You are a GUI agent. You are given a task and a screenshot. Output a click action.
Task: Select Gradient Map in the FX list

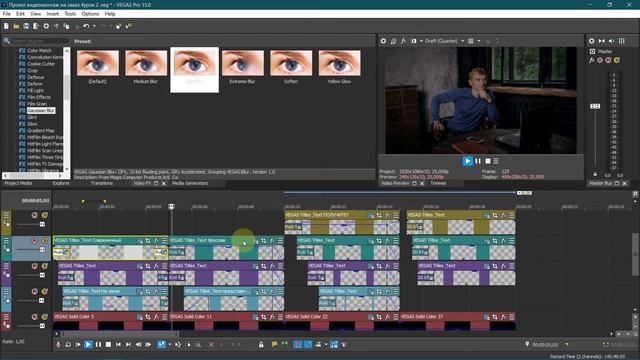click(x=41, y=131)
